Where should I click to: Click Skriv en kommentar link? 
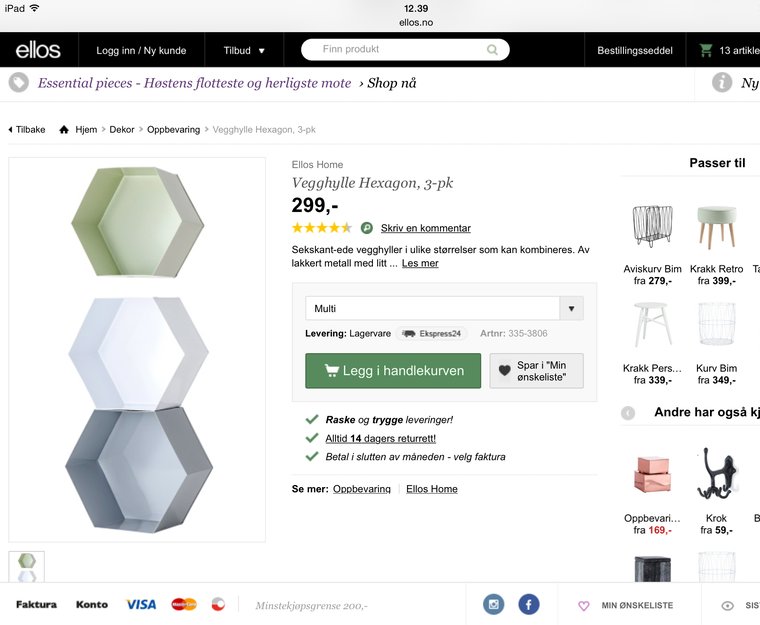click(425, 228)
